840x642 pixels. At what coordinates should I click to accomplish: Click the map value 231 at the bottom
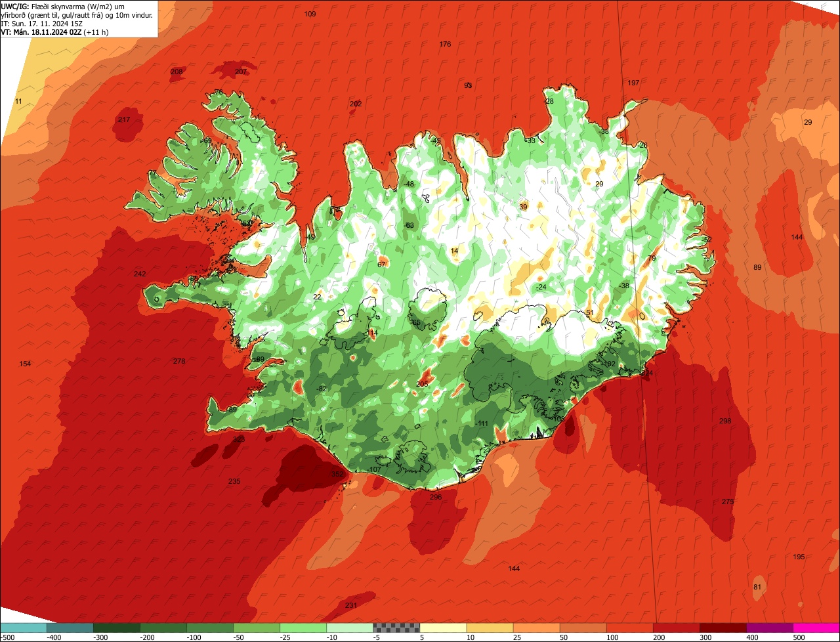[x=351, y=605]
